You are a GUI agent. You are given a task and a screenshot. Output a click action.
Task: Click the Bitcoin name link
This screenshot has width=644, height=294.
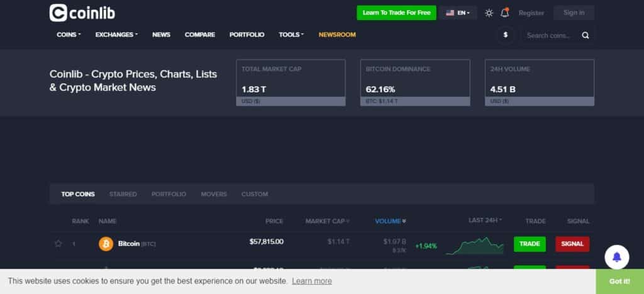click(128, 244)
